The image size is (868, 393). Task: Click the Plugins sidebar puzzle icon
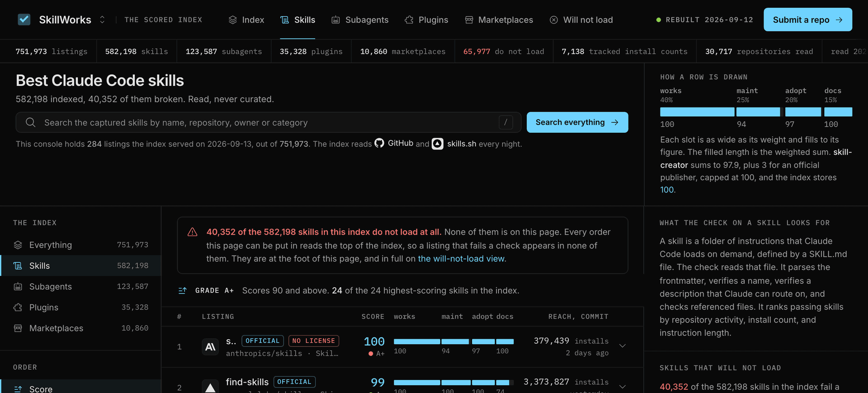(x=18, y=307)
